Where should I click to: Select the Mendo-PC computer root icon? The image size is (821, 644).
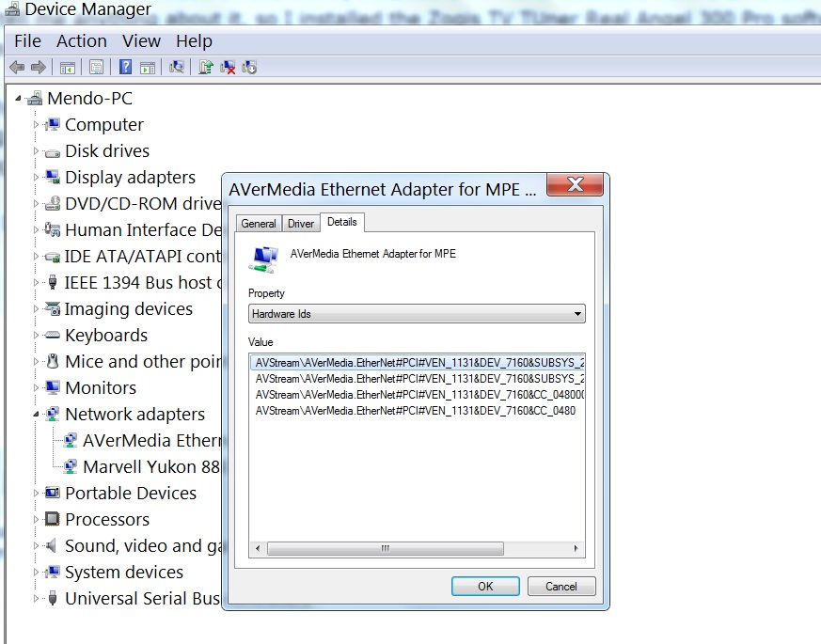point(35,98)
